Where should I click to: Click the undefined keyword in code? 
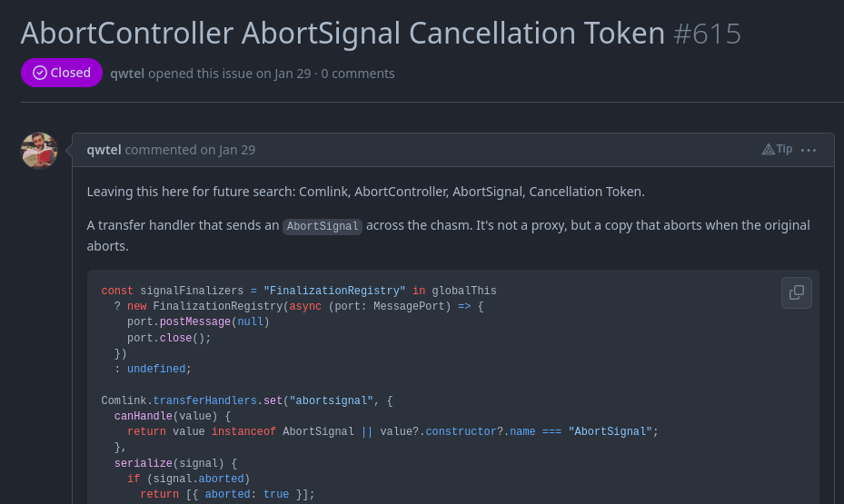tap(156, 369)
